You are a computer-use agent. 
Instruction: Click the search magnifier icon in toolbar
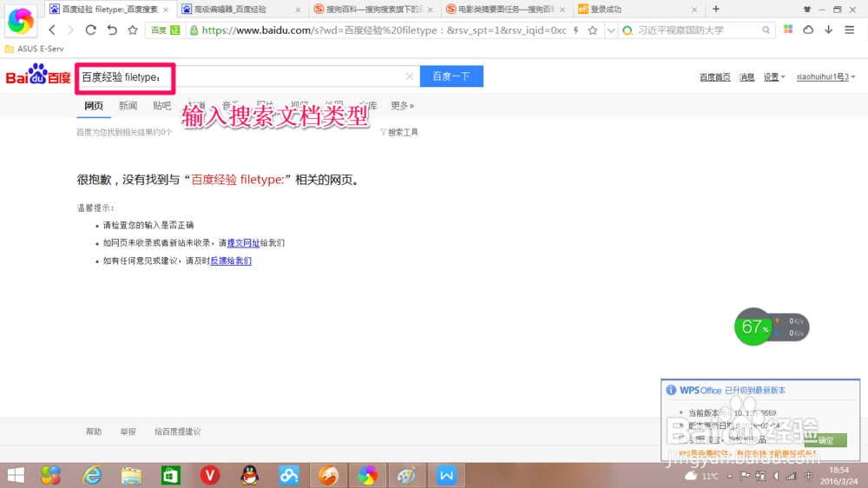pyautogui.click(x=766, y=30)
